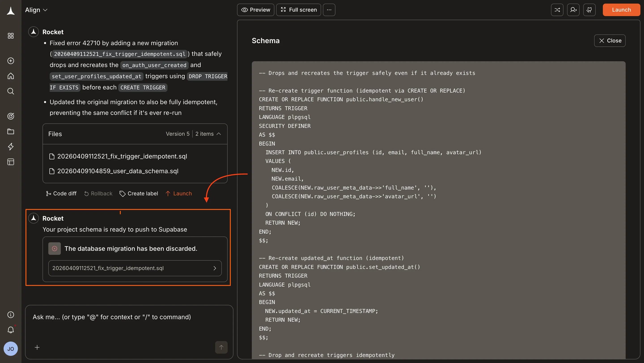Click the Files header label

click(x=55, y=134)
